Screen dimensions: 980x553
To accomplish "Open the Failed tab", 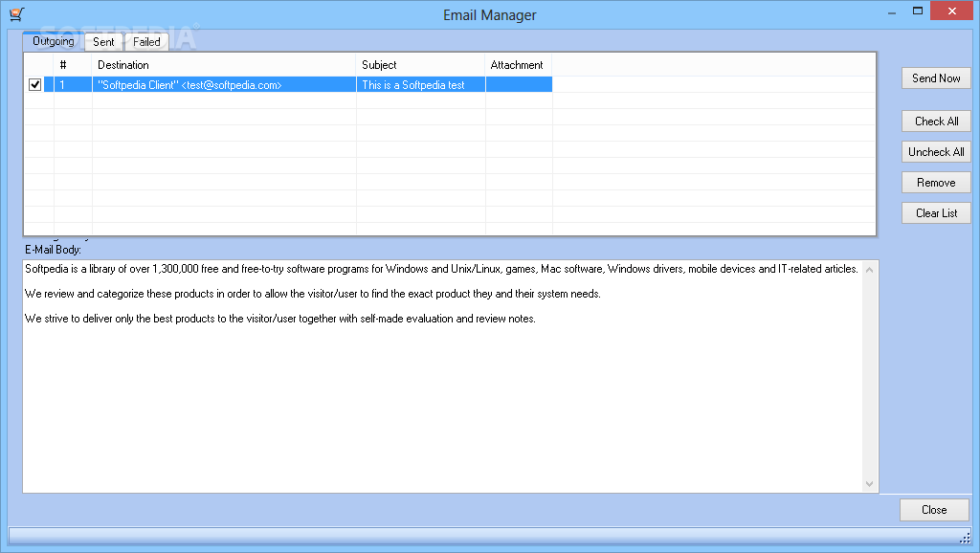I will pyautogui.click(x=146, y=42).
